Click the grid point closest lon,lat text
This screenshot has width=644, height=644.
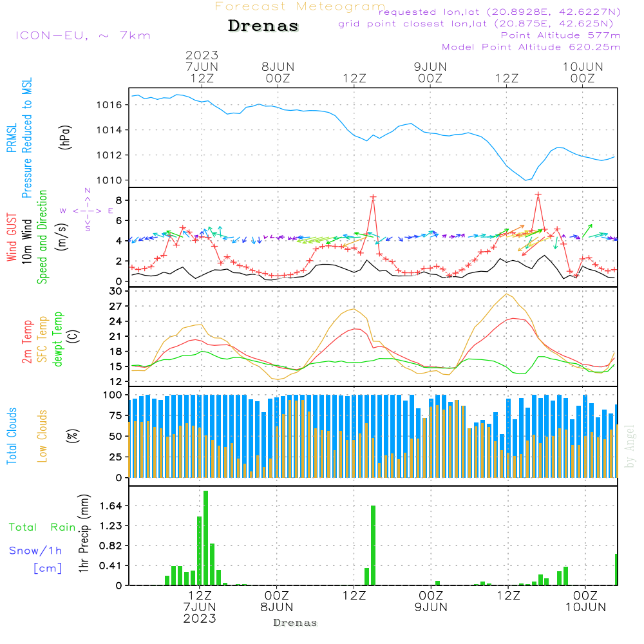476,24
